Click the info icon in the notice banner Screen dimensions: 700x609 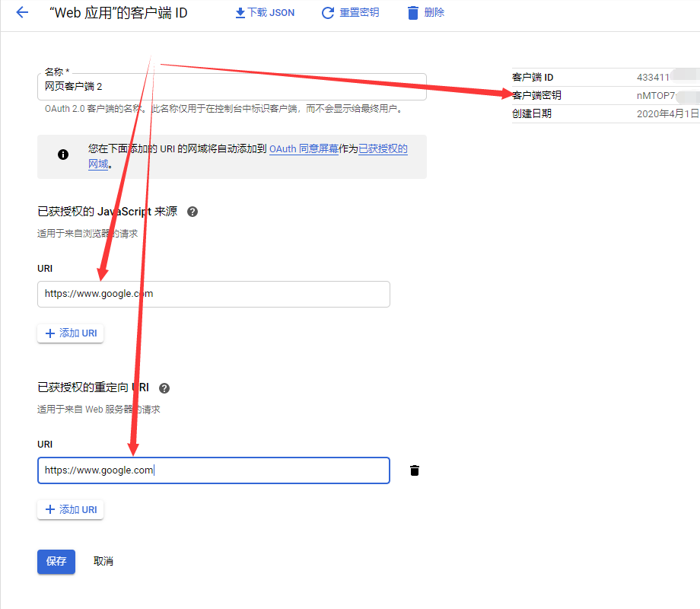pos(63,155)
